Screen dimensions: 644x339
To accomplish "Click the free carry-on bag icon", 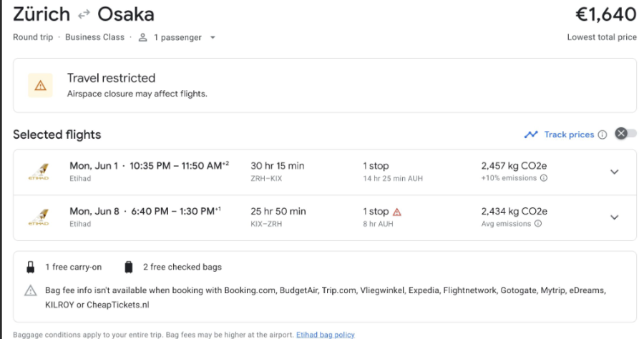I will (x=30, y=267).
